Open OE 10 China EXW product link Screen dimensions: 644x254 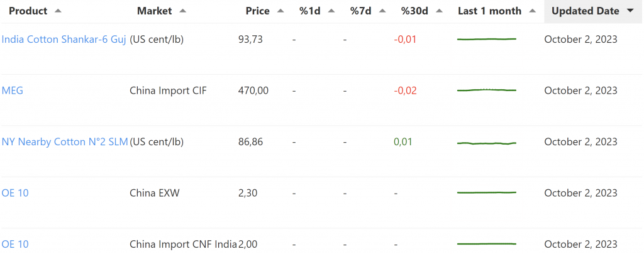tap(15, 193)
